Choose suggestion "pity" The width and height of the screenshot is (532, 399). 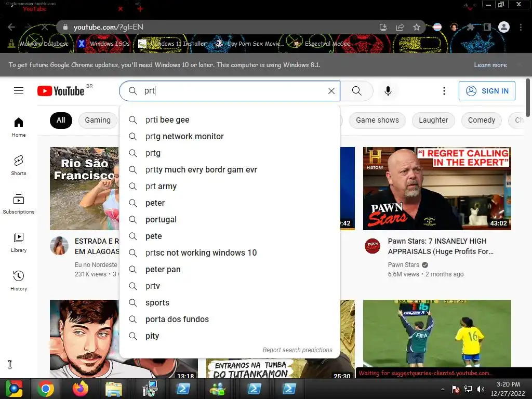click(x=230, y=336)
